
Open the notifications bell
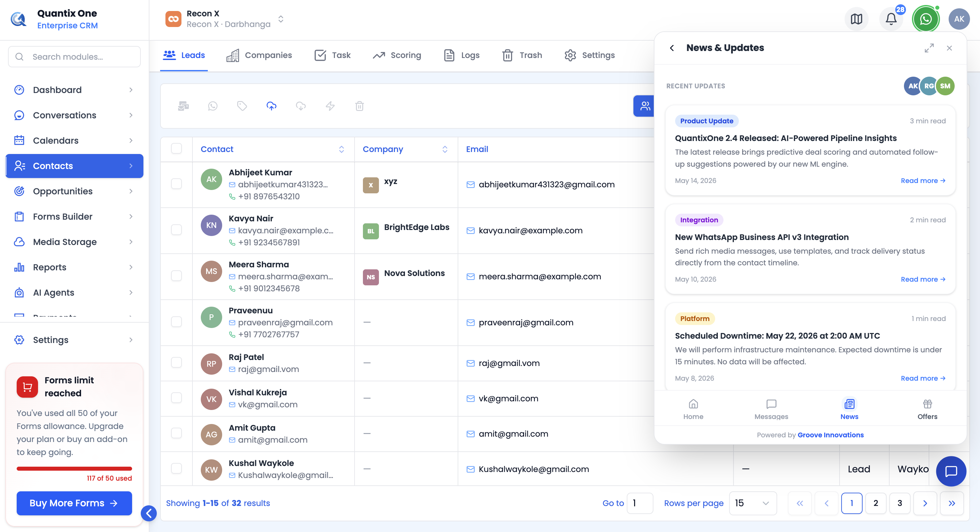(891, 19)
